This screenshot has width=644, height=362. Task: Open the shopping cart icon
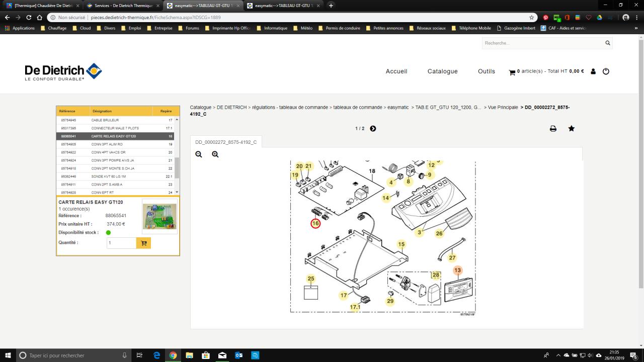[x=512, y=72]
